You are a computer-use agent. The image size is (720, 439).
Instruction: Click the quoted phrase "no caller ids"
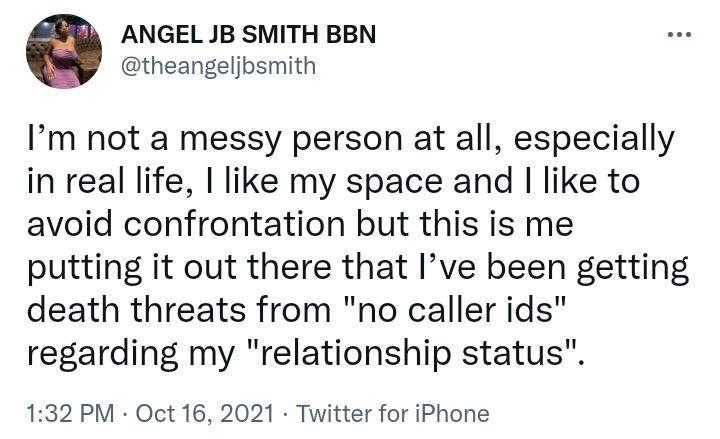tap(454, 310)
